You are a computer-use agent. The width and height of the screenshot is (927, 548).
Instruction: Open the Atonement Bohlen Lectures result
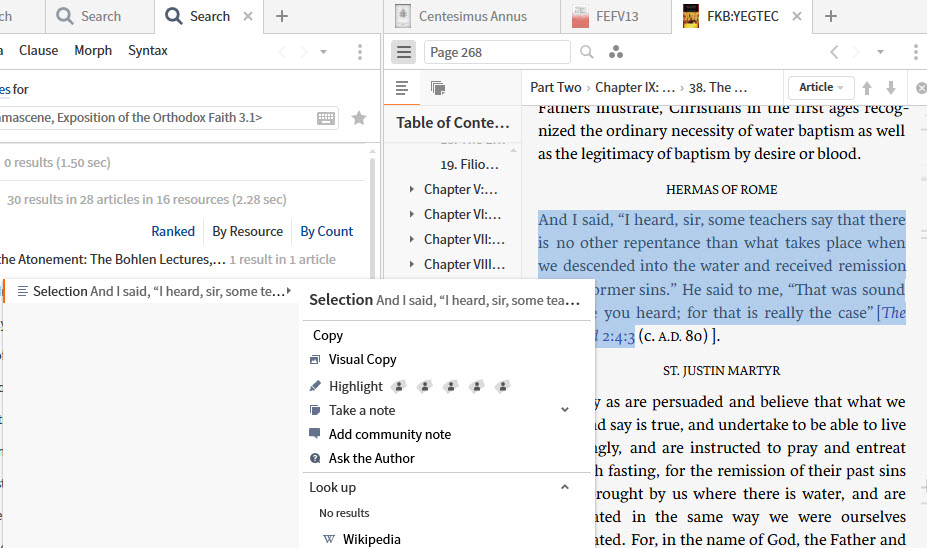pos(112,259)
